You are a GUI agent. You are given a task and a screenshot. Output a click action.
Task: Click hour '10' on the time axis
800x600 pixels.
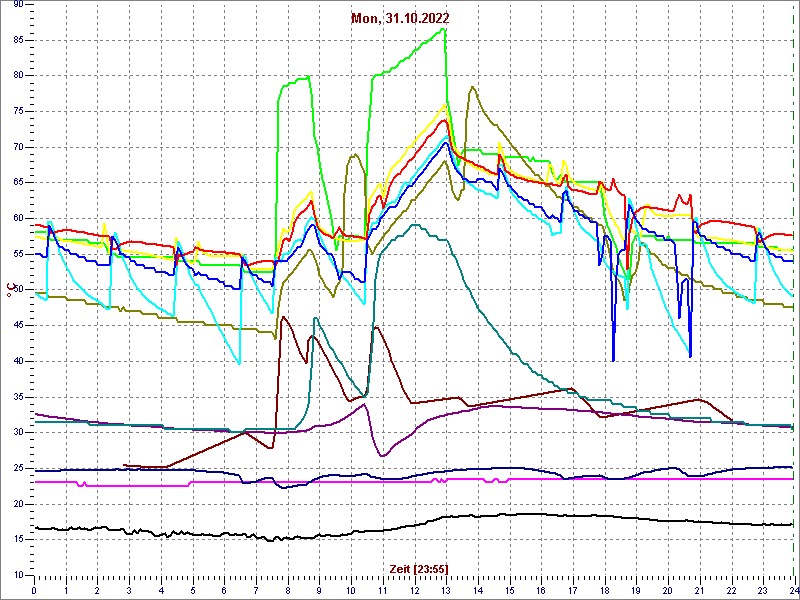click(x=351, y=590)
